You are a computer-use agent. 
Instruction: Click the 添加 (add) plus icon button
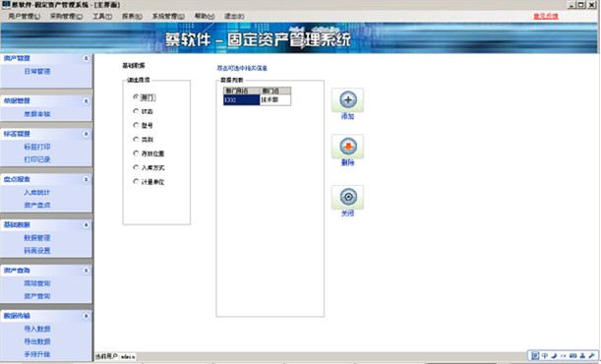coord(347,100)
